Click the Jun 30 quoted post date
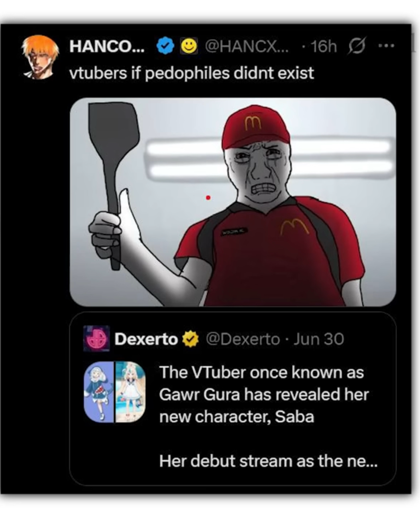 [319, 339]
